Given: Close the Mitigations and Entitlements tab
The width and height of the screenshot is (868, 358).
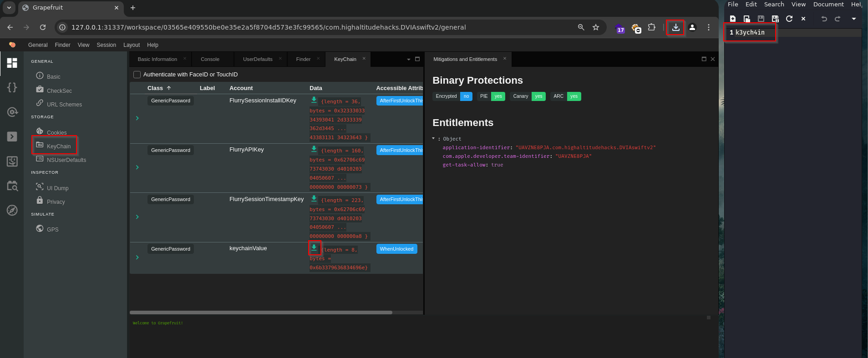Looking at the screenshot, I should coord(504,59).
